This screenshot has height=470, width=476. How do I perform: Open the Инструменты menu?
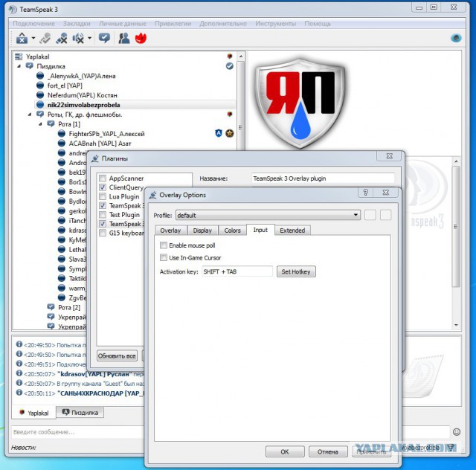(275, 24)
